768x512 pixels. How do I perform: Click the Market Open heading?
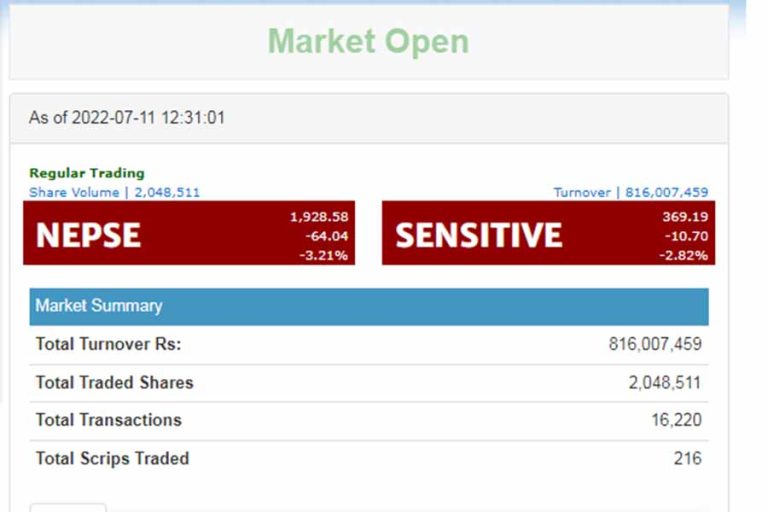coord(368,42)
